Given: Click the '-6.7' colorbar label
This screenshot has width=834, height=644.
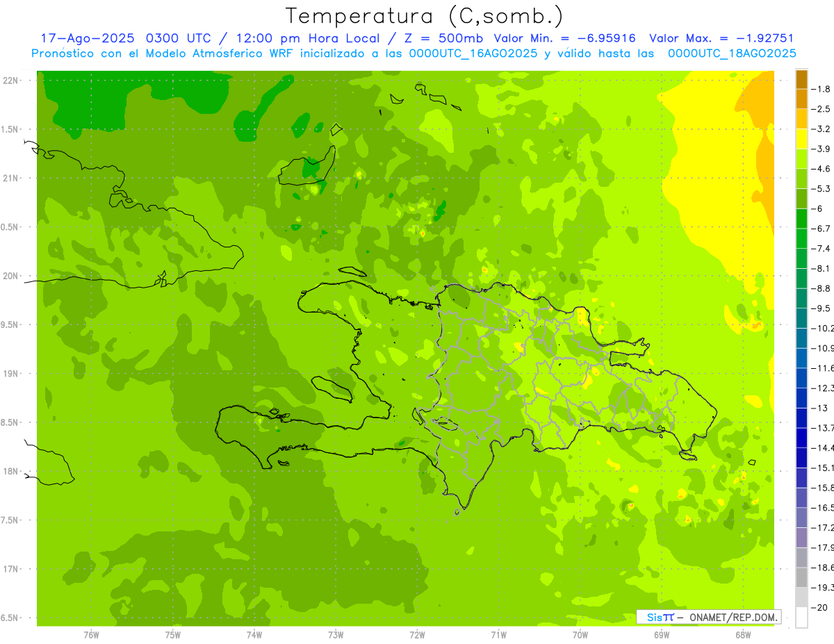Looking at the screenshot, I should coord(821,229).
